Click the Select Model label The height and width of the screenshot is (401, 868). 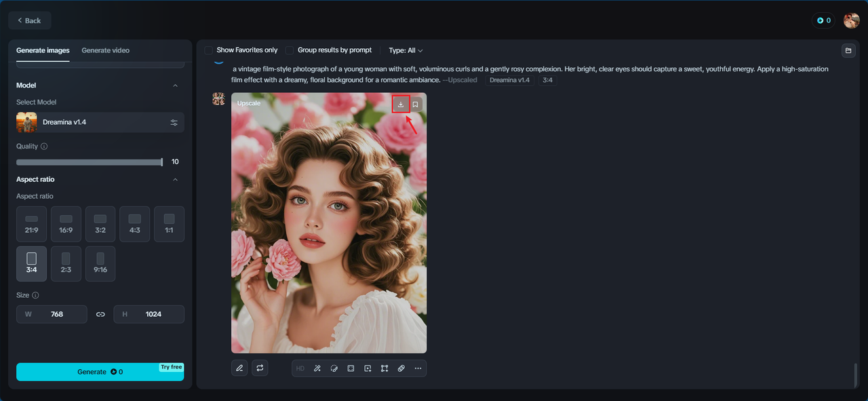pyautogui.click(x=37, y=102)
